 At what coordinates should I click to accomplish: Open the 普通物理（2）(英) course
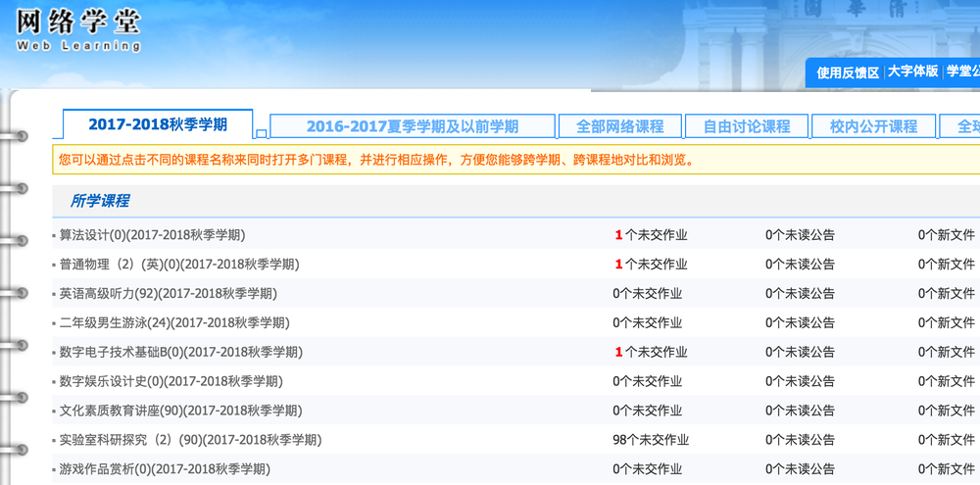tap(179, 265)
